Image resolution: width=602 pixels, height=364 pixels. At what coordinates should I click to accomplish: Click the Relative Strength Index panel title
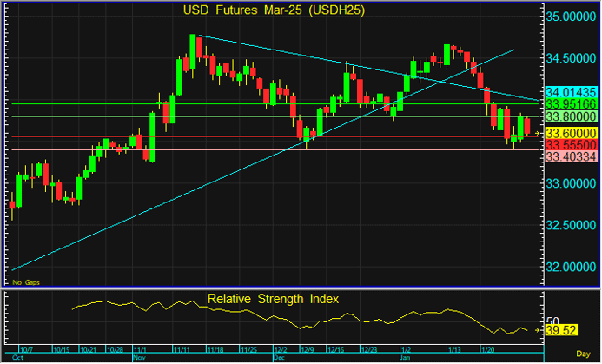[x=273, y=299]
